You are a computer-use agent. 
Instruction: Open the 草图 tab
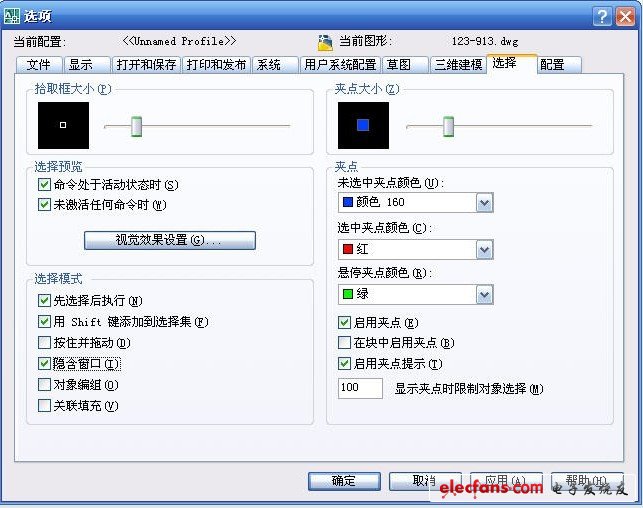406,65
